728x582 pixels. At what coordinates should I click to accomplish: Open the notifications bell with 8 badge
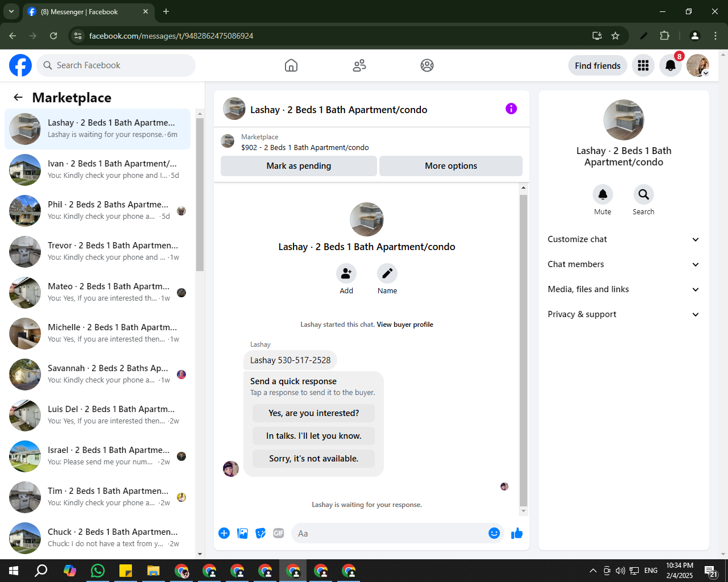click(x=671, y=65)
